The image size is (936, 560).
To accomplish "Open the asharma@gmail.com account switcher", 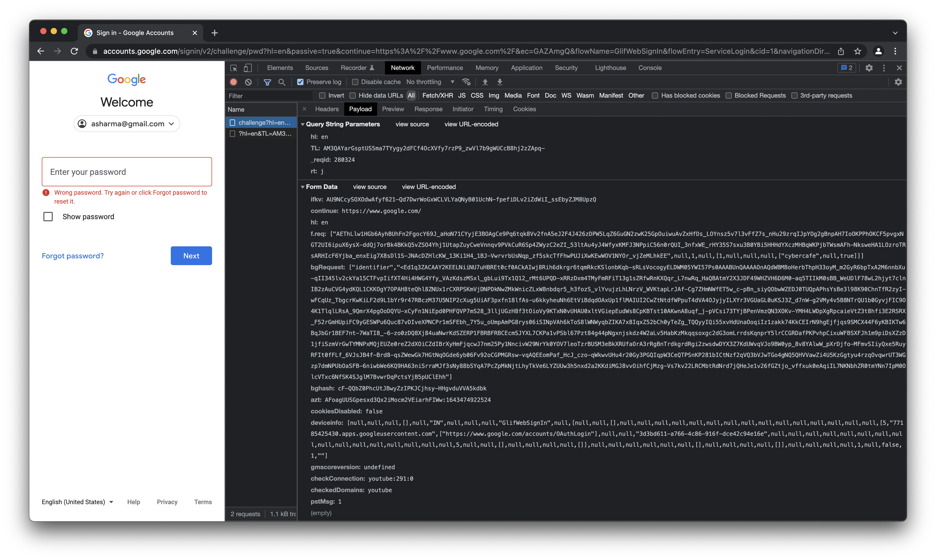I will [127, 124].
